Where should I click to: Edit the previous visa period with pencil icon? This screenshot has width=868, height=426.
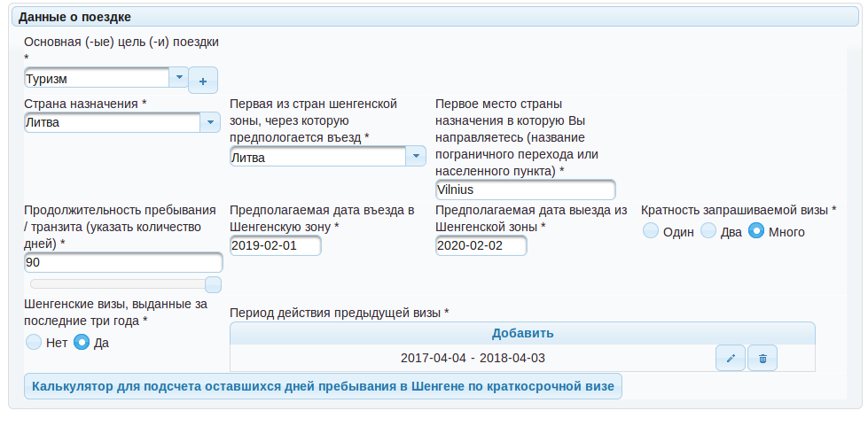point(731,358)
